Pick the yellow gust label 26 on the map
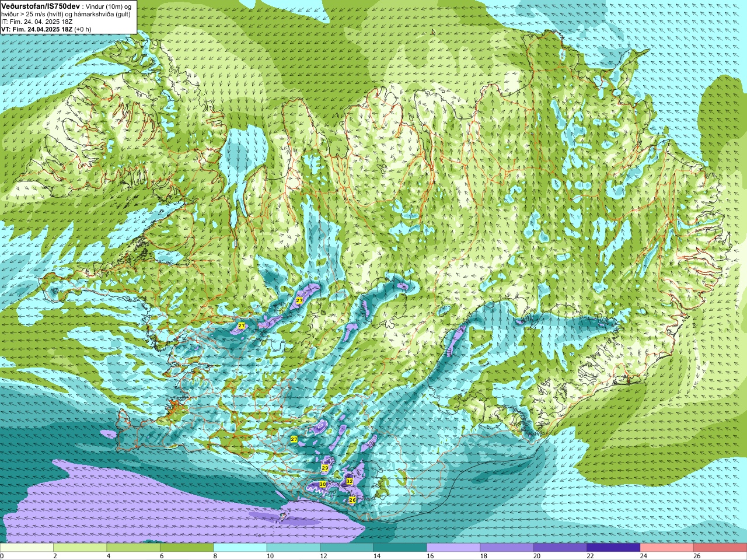Image resolution: width=747 pixels, height=560 pixels. pyautogui.click(x=352, y=500)
